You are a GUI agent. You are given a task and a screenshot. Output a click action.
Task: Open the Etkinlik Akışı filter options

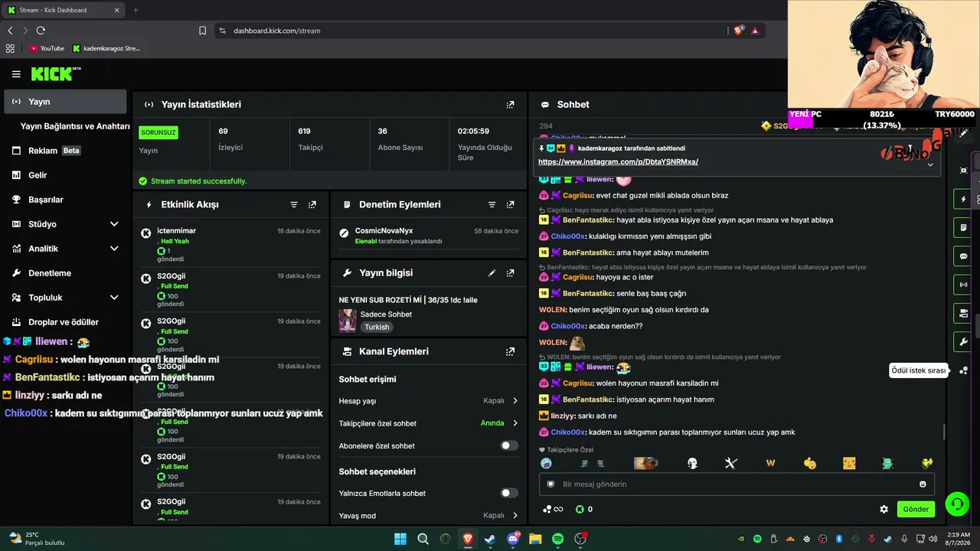(294, 205)
